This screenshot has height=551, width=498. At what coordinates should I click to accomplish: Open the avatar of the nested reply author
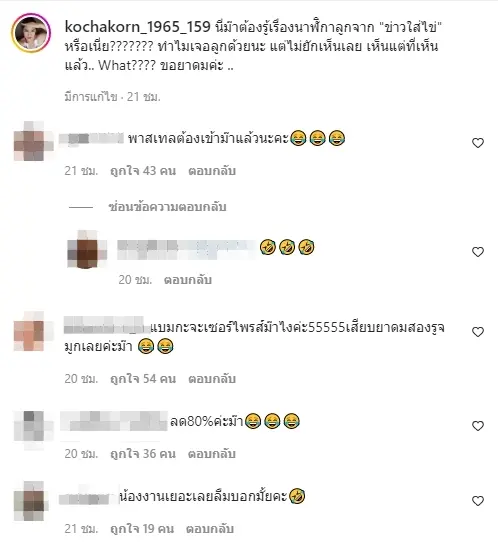[x=87, y=249]
